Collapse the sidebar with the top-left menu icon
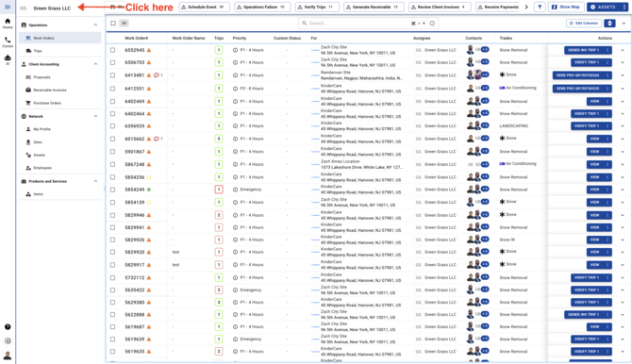This screenshot has height=364, width=632. click(x=8, y=7)
